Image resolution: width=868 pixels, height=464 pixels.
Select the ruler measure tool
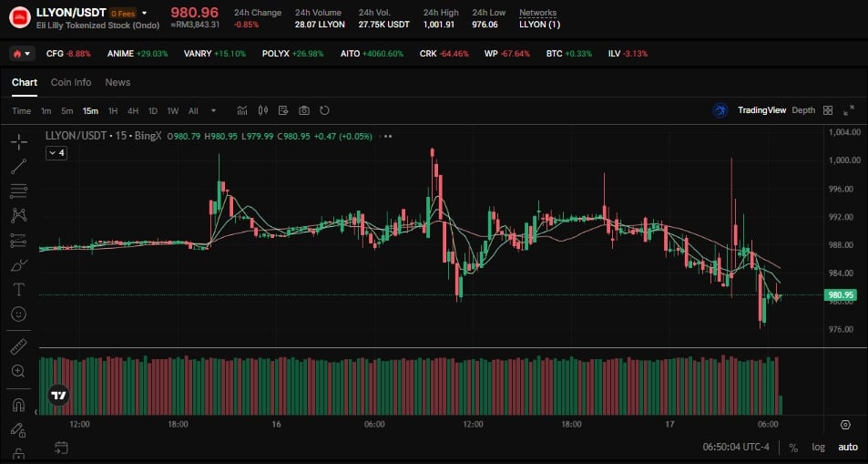pos(18,346)
